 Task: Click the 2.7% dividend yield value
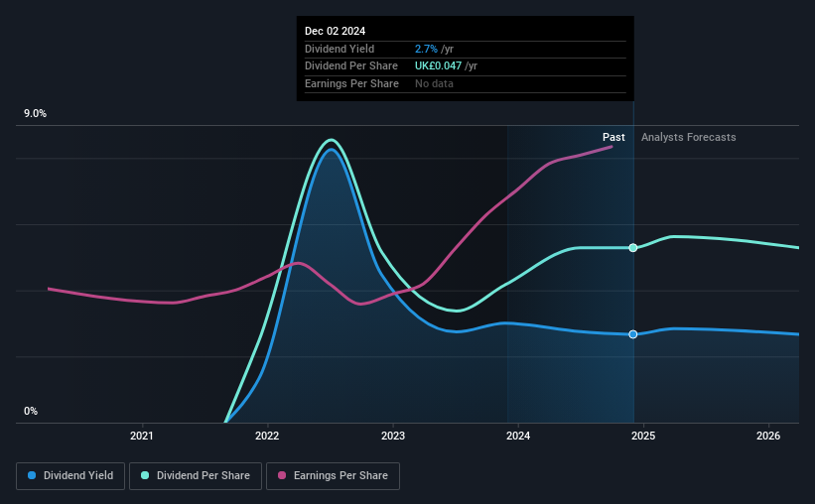[x=426, y=49]
